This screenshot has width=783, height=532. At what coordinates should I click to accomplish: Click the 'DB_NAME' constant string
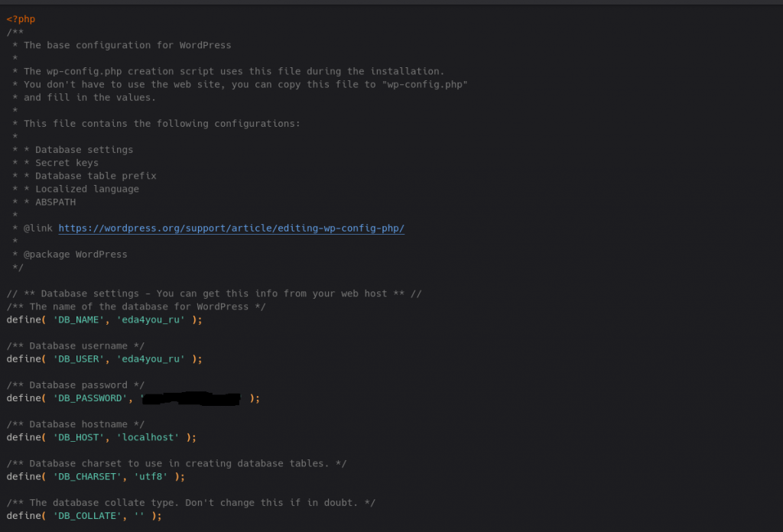[x=79, y=320]
